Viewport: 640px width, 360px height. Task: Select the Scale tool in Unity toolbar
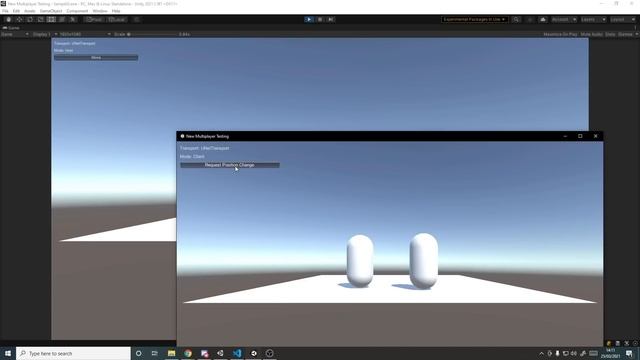tap(40, 20)
